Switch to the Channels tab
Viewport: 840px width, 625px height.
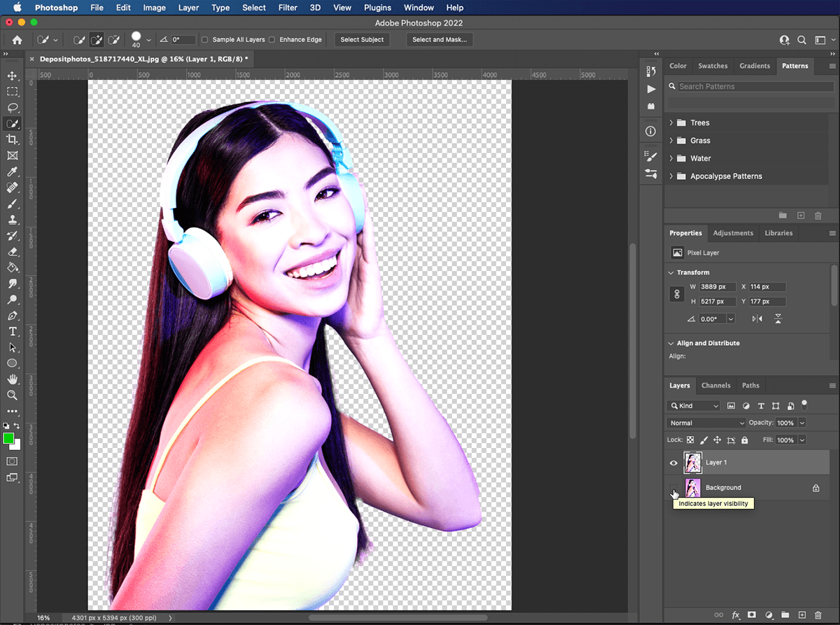pos(715,385)
